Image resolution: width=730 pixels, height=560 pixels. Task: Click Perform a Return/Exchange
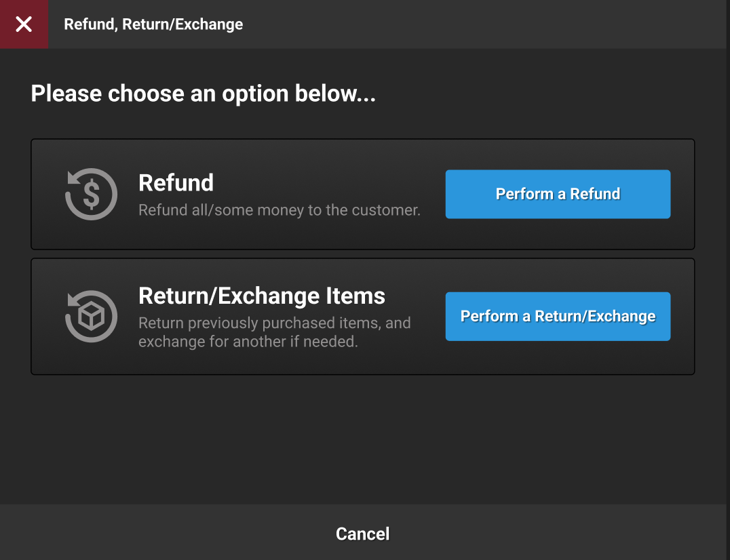click(x=558, y=316)
